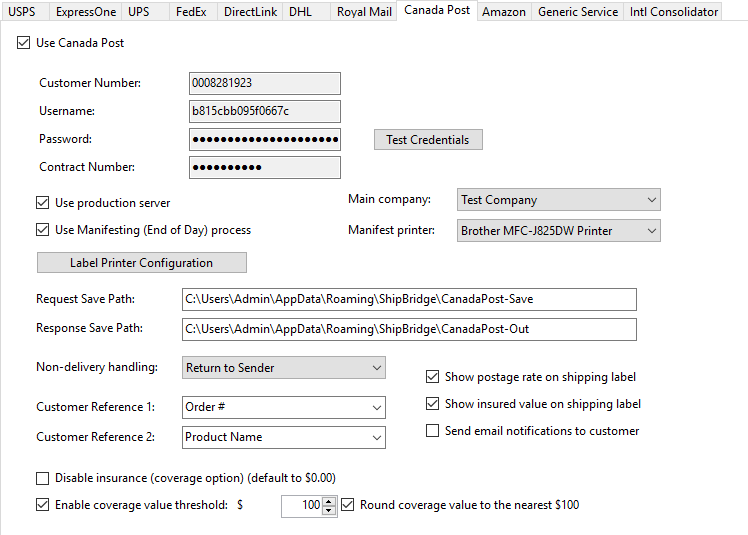Focus the Response Save Path field
Image resolution: width=748 pixels, height=535 pixels.
click(409, 329)
